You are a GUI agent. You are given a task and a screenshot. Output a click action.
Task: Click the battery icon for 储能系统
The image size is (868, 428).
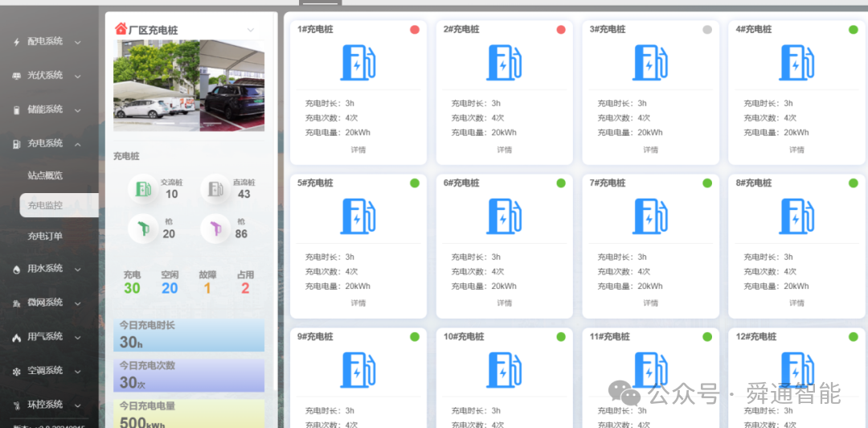[x=17, y=109]
